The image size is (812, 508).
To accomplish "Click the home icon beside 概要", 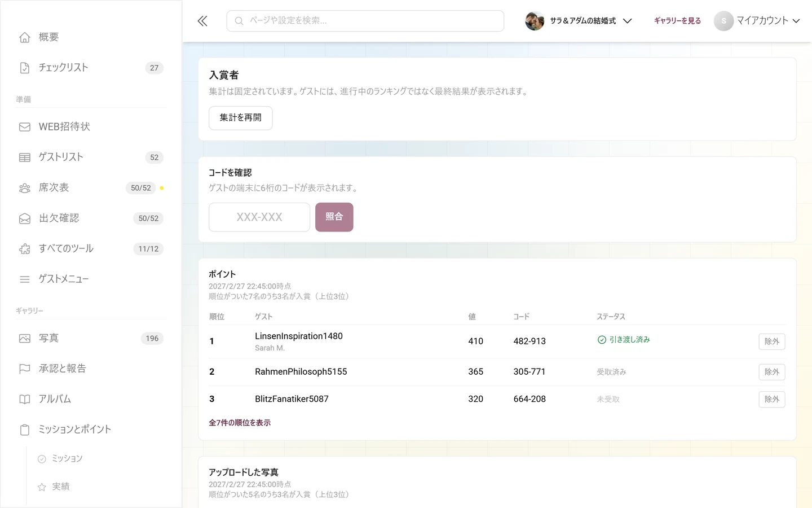I will [25, 37].
